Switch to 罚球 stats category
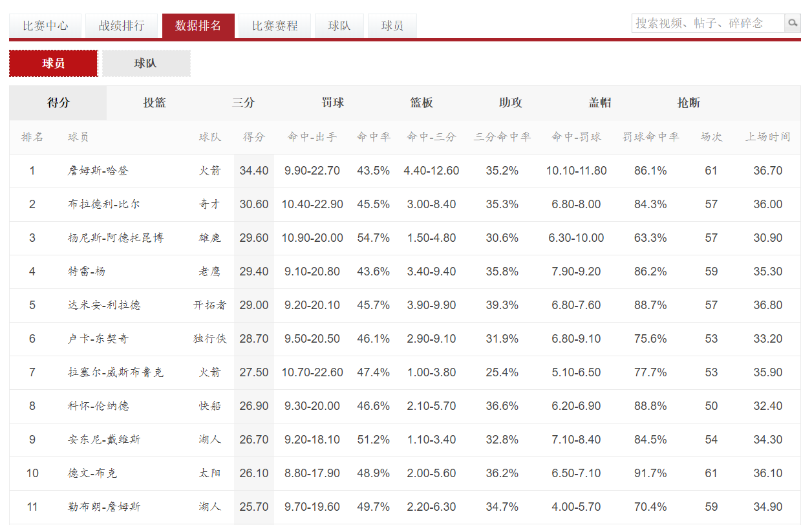This screenshot has height=525, width=812. point(333,103)
